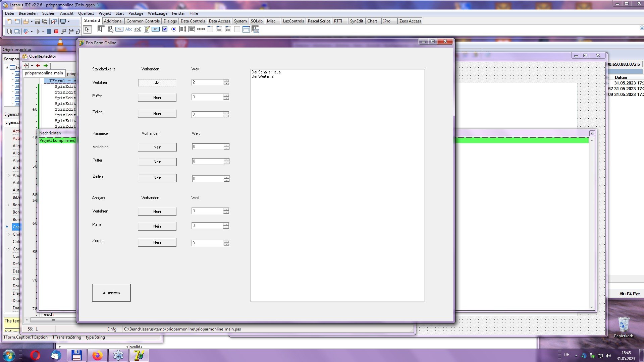The width and height of the screenshot is (644, 362).
Task: Click the red Stop debugging icon
Action: click(x=56, y=32)
